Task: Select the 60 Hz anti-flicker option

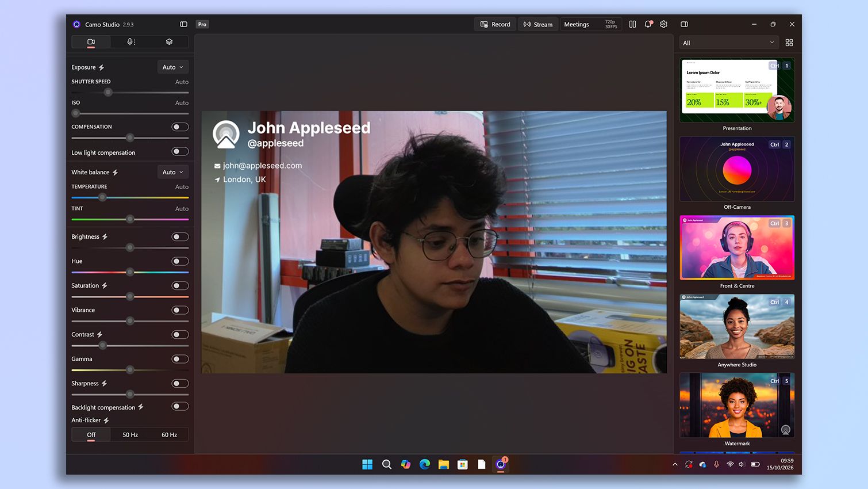Action: [x=169, y=435]
